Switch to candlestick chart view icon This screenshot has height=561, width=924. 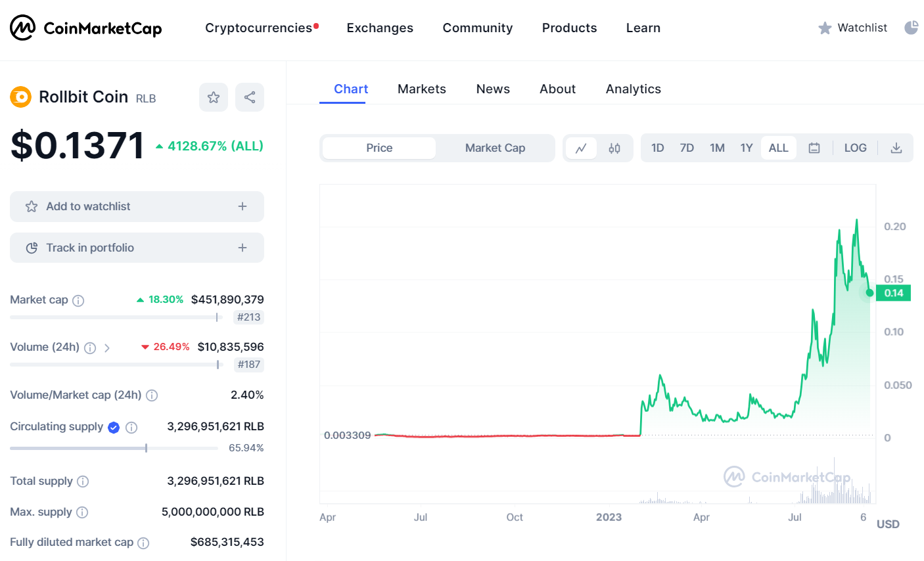click(x=614, y=148)
